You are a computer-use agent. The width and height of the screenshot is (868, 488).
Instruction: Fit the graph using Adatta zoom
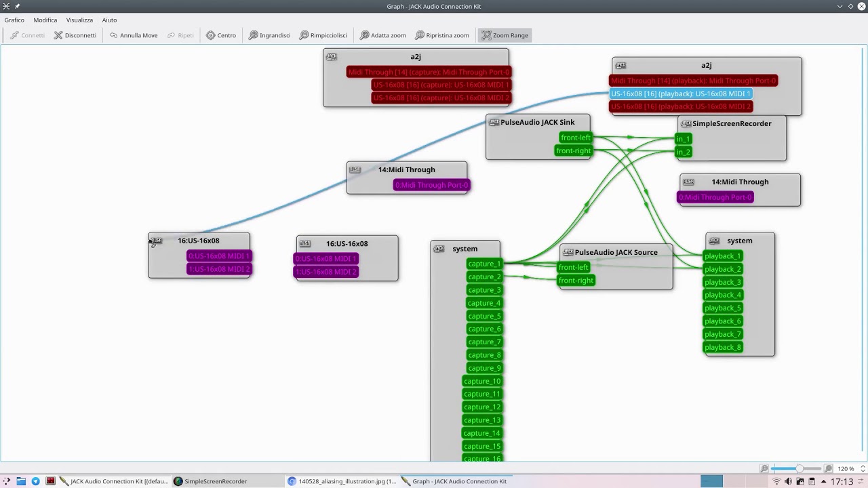pyautogui.click(x=383, y=35)
